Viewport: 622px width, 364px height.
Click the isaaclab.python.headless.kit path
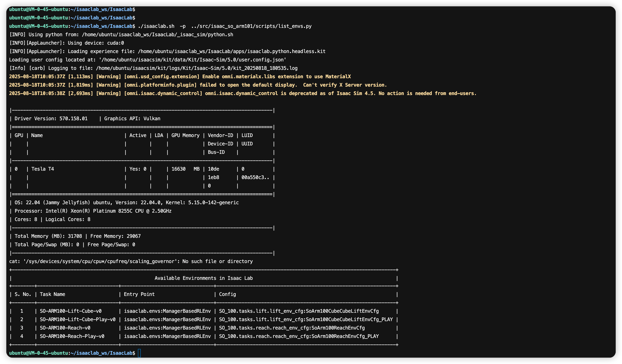pyautogui.click(x=232, y=51)
